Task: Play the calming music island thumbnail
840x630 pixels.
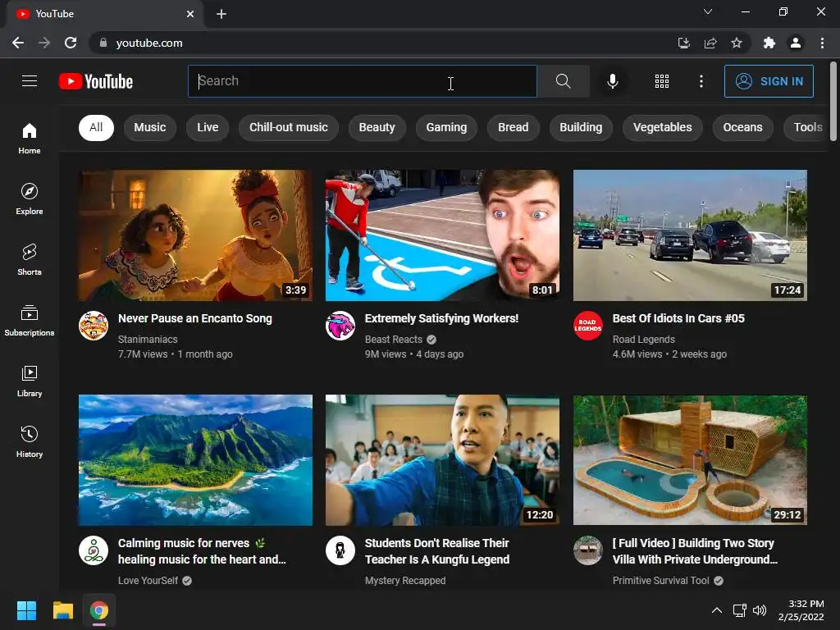Action: click(195, 460)
